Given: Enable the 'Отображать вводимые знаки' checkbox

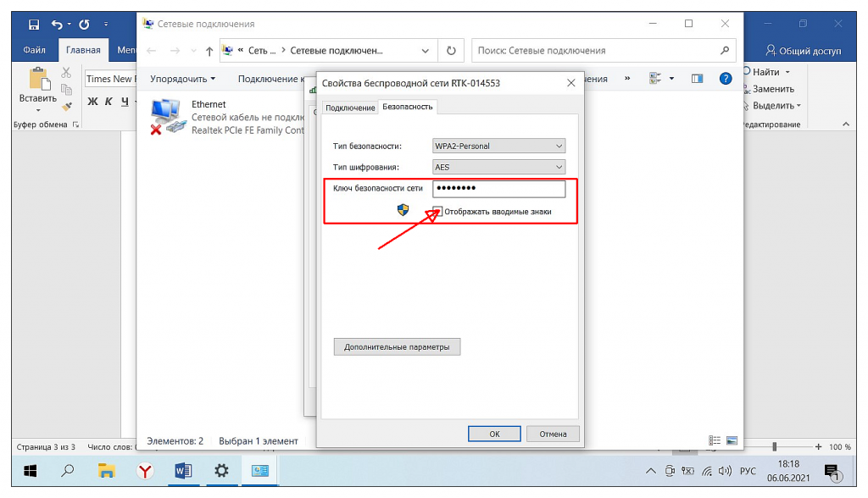Looking at the screenshot, I should [x=437, y=211].
